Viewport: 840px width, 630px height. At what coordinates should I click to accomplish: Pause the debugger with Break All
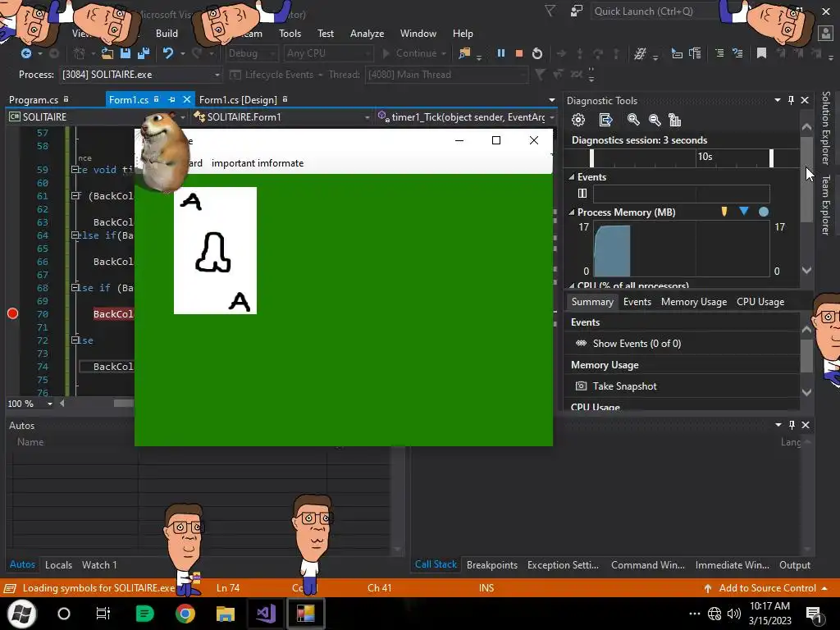[x=501, y=53]
